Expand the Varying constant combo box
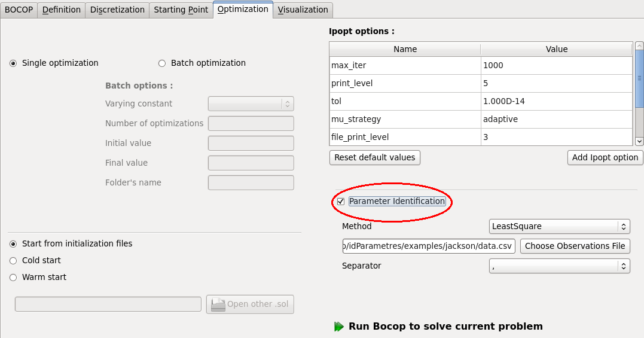644x338 pixels. point(251,104)
